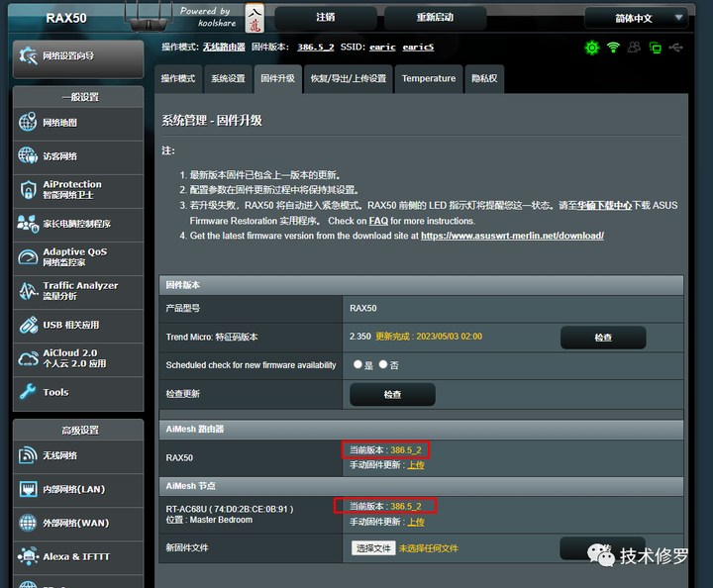Click the earic SSID link

(382, 47)
